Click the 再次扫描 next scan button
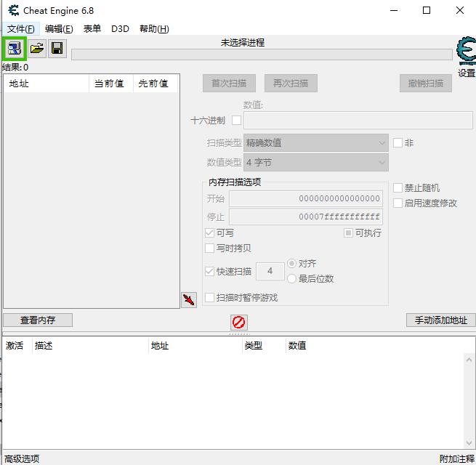 [x=291, y=83]
